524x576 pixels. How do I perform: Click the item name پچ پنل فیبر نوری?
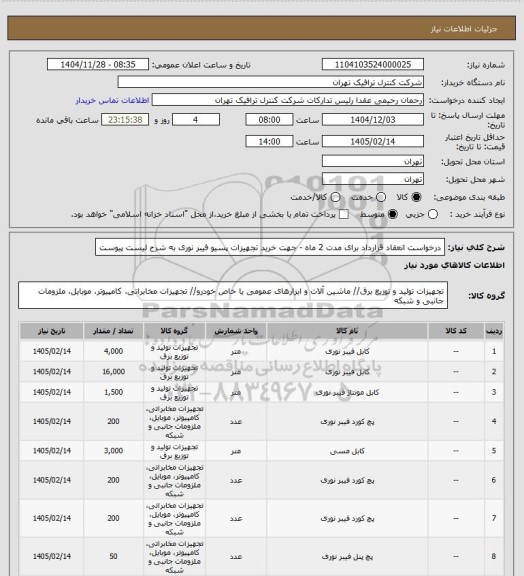[x=347, y=557]
